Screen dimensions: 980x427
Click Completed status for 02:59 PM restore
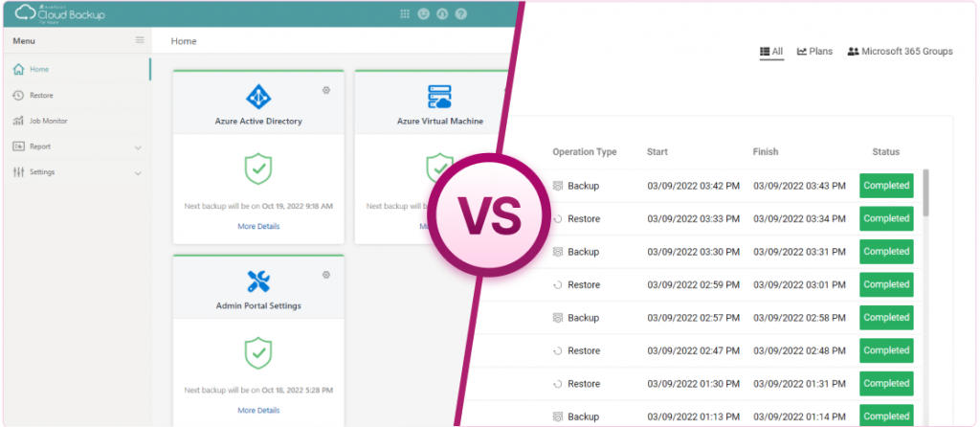886,284
